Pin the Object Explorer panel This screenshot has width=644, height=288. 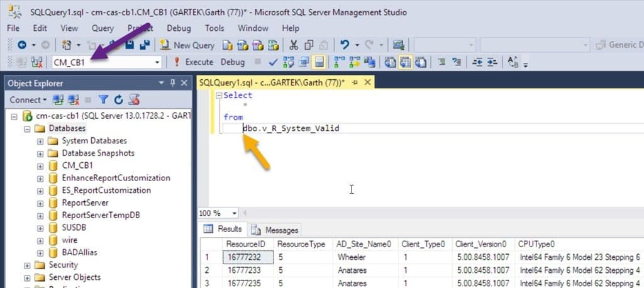click(x=173, y=83)
